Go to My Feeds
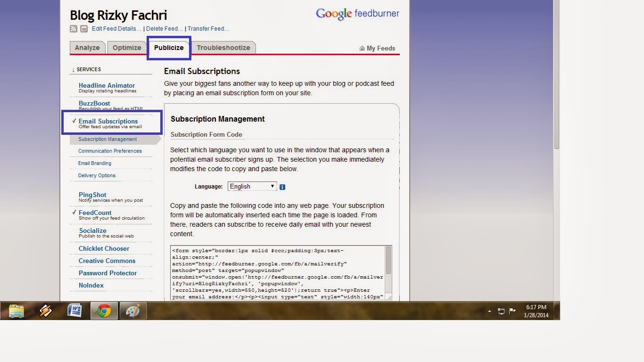644x362 pixels. [381, 48]
